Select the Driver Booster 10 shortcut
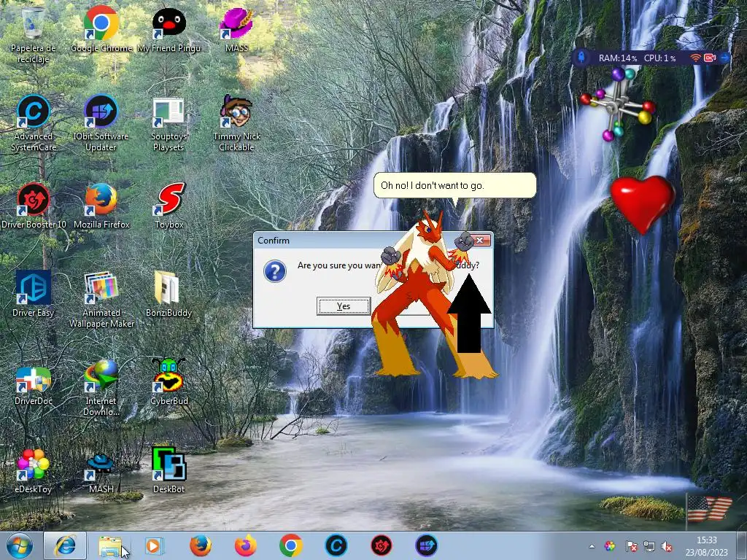 34,206
